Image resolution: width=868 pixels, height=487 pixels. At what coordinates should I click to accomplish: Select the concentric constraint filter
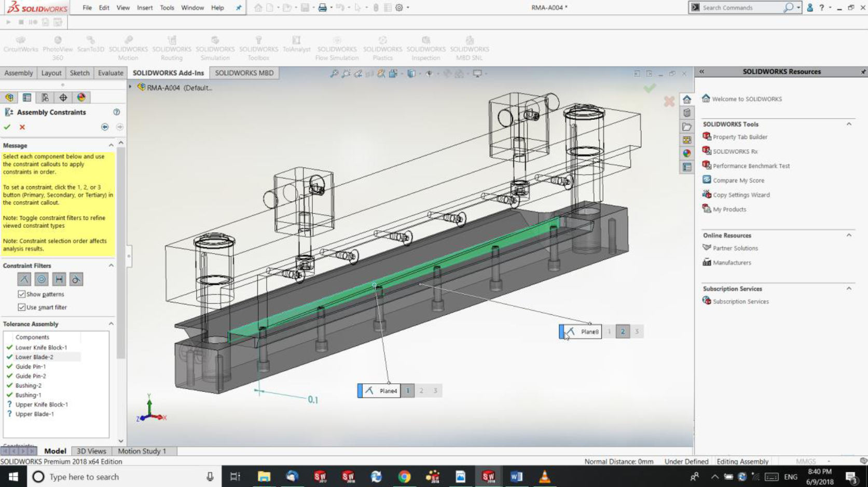pyautogui.click(x=42, y=279)
